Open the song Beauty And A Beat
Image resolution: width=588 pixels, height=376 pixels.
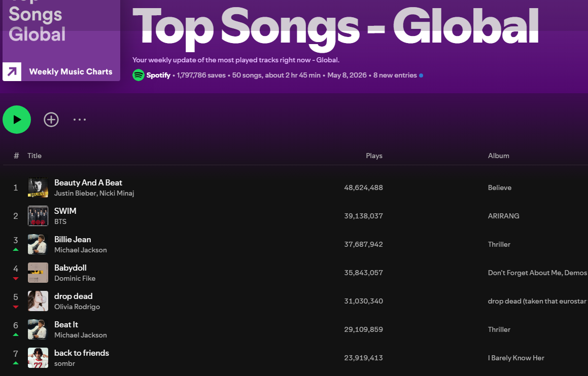coord(88,183)
